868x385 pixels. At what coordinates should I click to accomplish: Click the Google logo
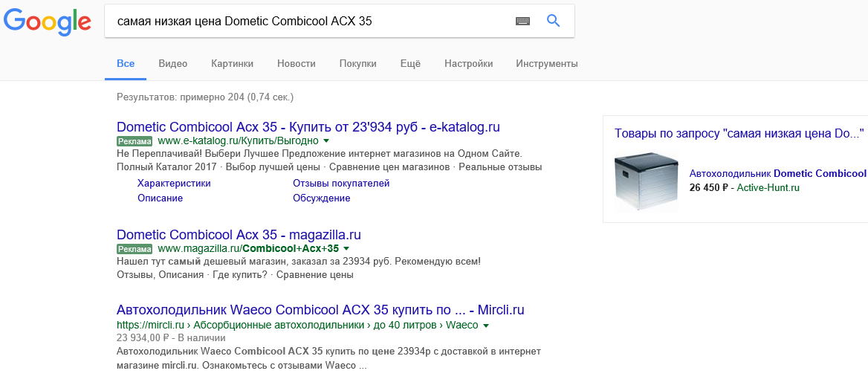[x=47, y=22]
